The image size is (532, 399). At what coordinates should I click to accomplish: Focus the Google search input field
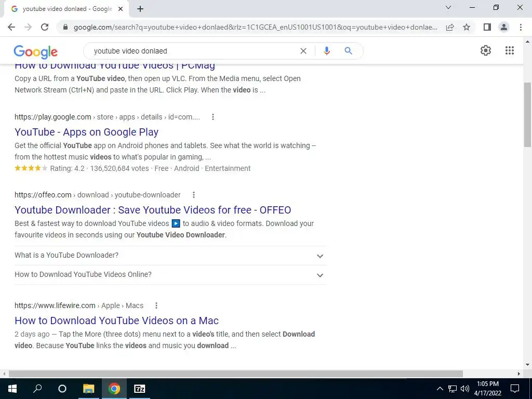(193, 51)
